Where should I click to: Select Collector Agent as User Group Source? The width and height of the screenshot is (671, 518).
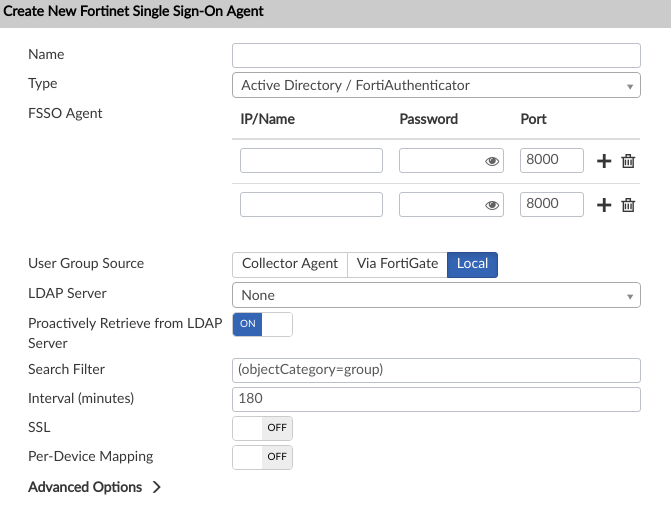click(290, 263)
